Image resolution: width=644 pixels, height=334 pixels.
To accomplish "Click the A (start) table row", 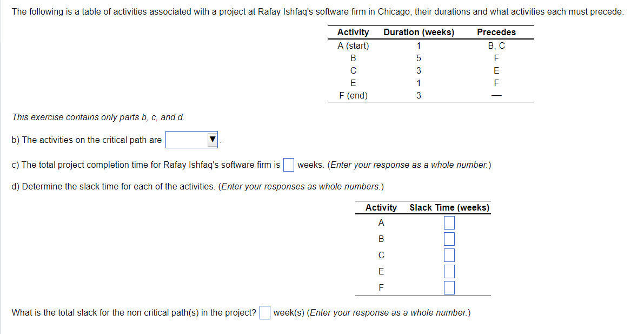I will pos(353,45).
